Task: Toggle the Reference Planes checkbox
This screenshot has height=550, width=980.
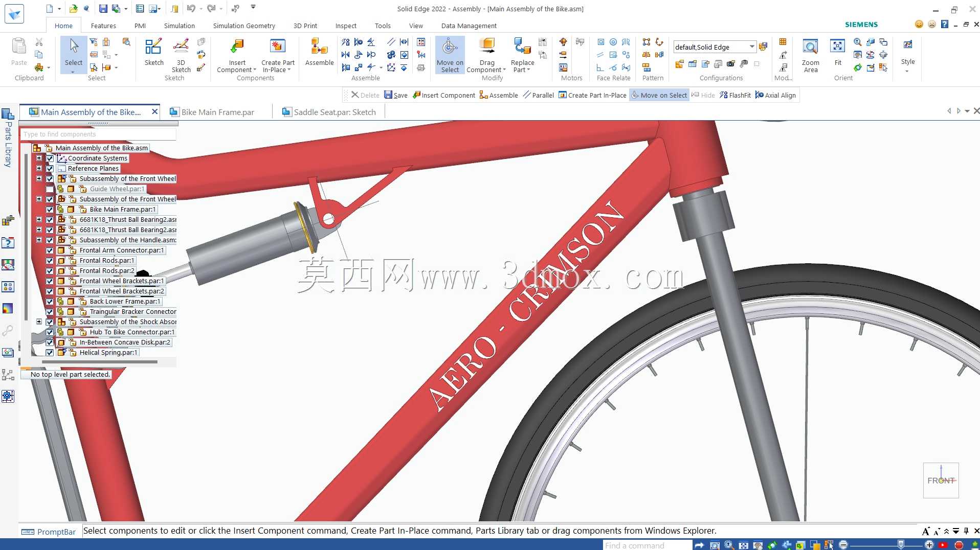Action: pyautogui.click(x=50, y=169)
